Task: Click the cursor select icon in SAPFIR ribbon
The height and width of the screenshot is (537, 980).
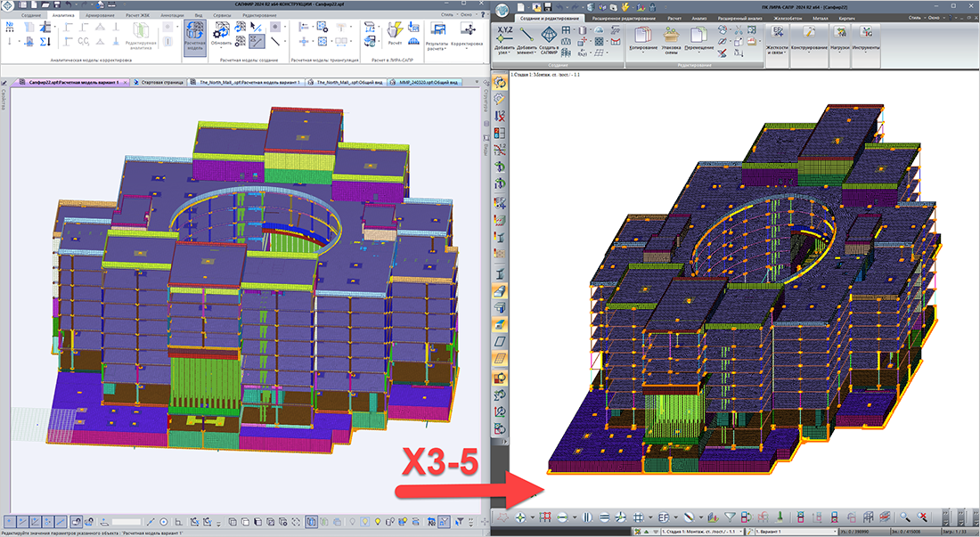Action: point(255,27)
